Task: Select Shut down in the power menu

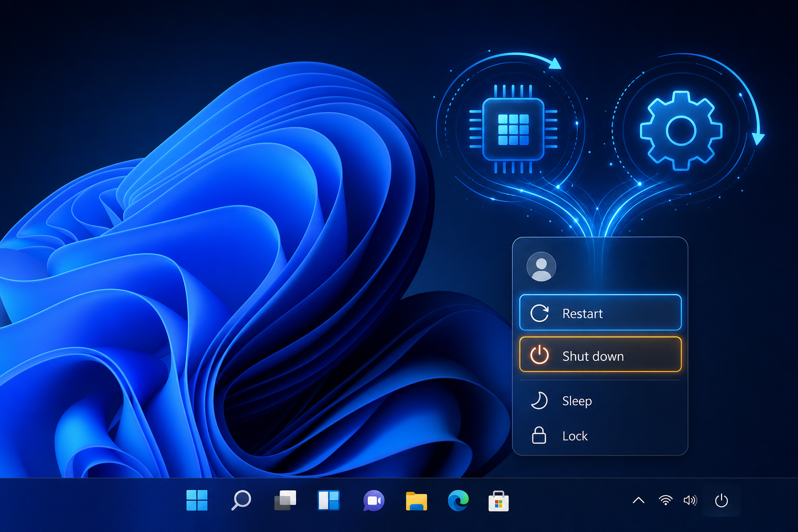Action: [x=600, y=355]
